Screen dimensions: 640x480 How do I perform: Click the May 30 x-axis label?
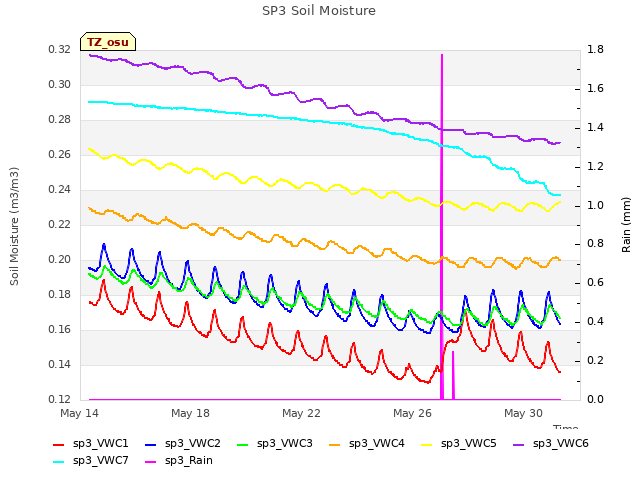tap(523, 413)
